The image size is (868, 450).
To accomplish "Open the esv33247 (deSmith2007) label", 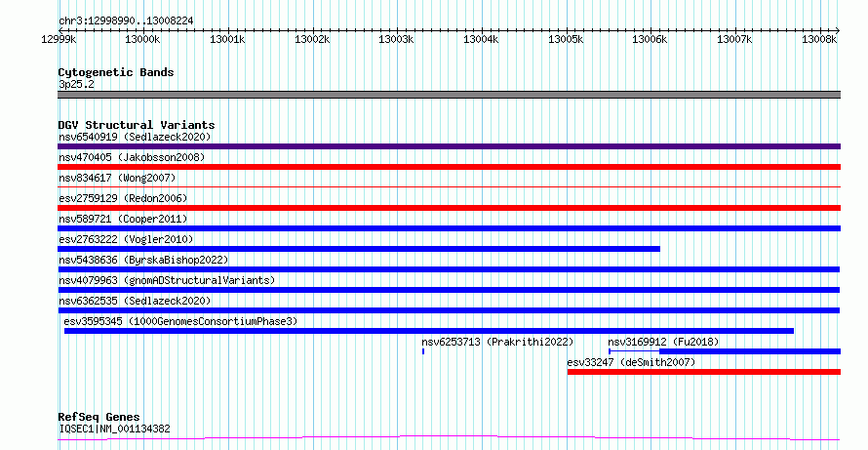I will pos(631,362).
